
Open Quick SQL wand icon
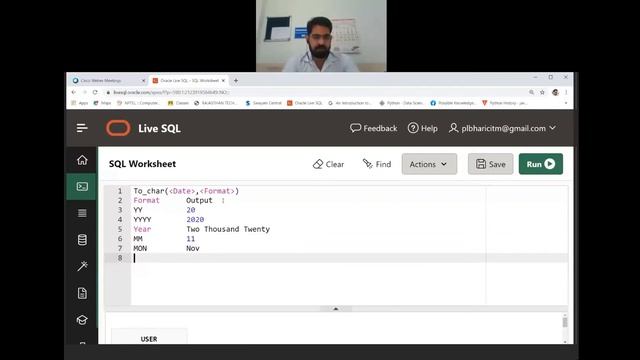[82, 266]
